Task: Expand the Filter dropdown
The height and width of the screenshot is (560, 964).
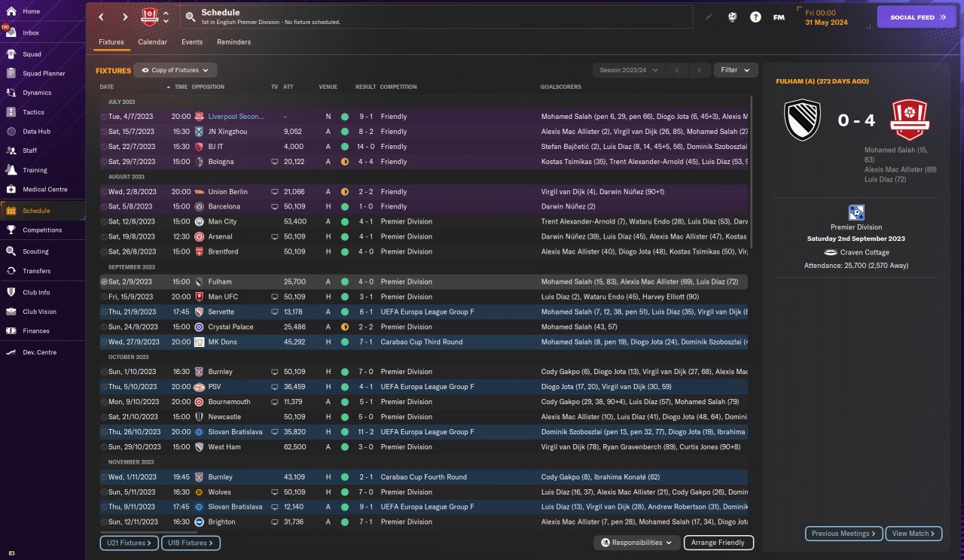Action: click(x=735, y=70)
